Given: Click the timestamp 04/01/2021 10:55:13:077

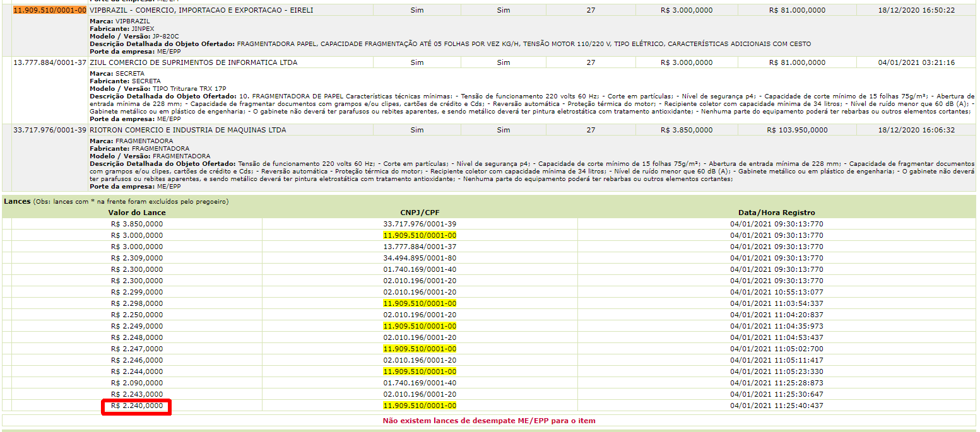Looking at the screenshot, I should point(776,292).
